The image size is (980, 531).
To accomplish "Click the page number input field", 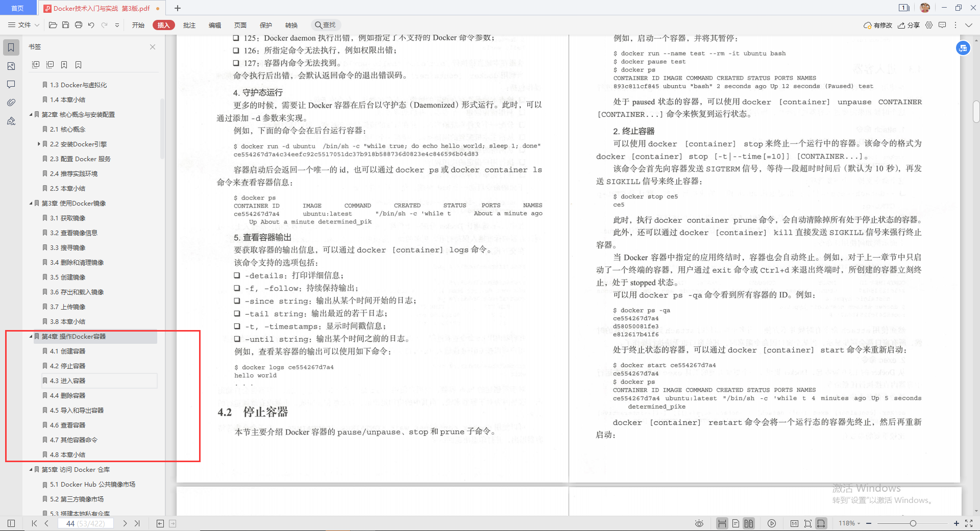I will click(85, 523).
